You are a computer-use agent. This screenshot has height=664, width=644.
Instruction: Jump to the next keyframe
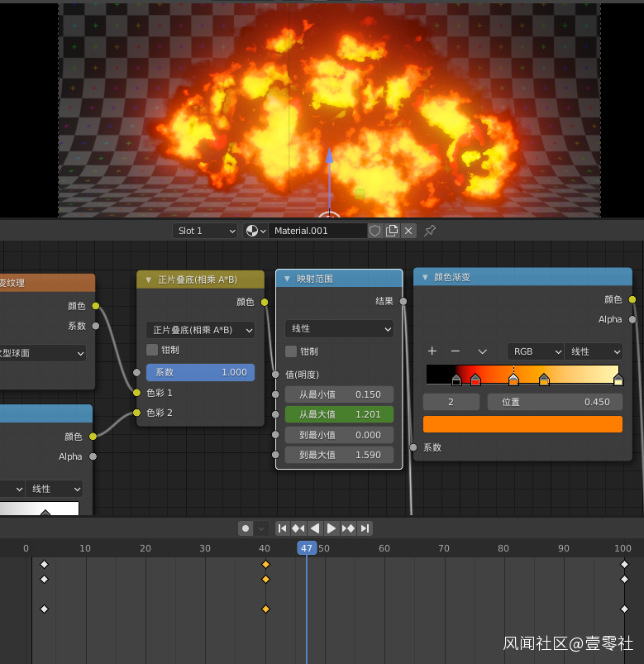click(x=348, y=528)
